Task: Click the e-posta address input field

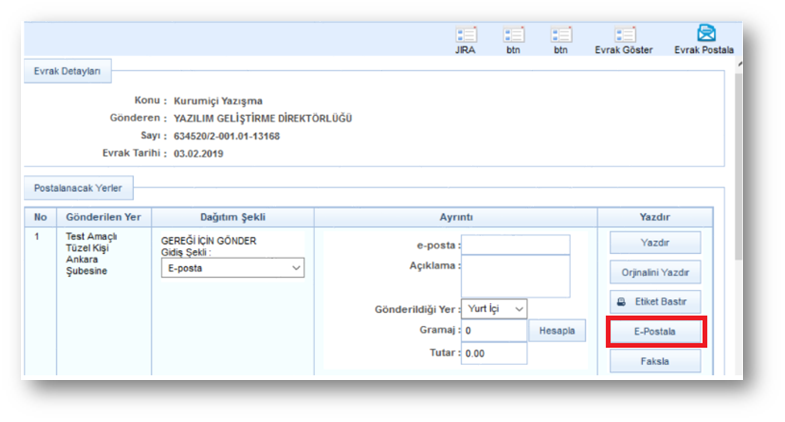Action: point(515,245)
